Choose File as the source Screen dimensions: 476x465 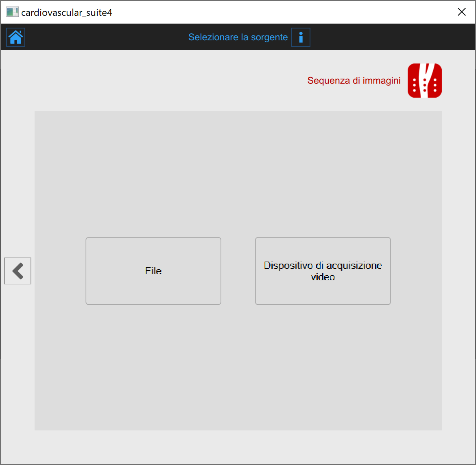pyautogui.click(x=153, y=271)
